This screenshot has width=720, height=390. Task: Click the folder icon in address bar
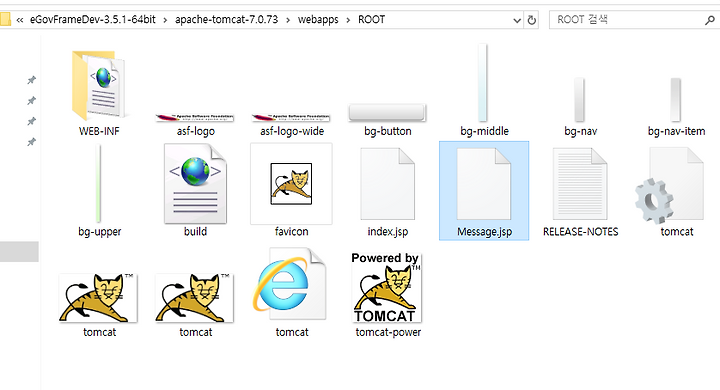click(5, 20)
